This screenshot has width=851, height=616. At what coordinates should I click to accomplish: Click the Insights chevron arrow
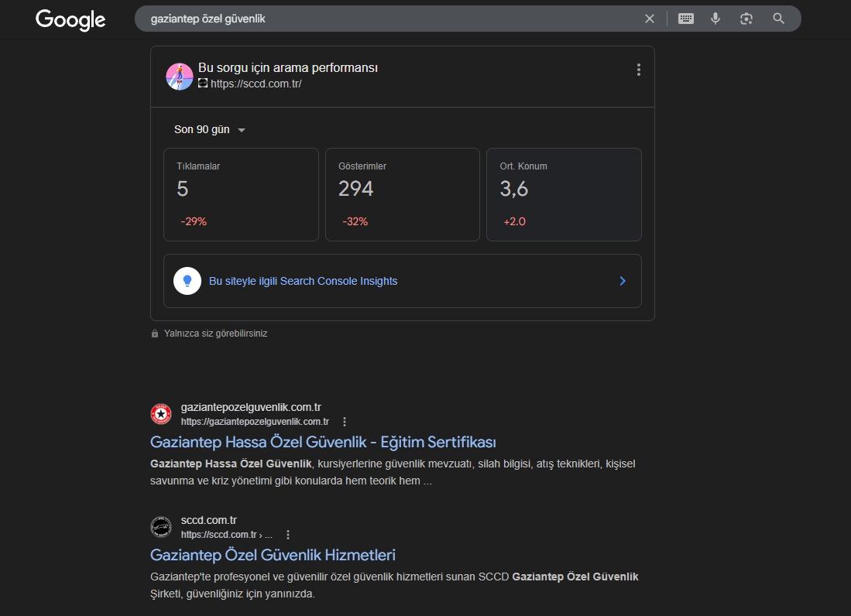tap(623, 281)
